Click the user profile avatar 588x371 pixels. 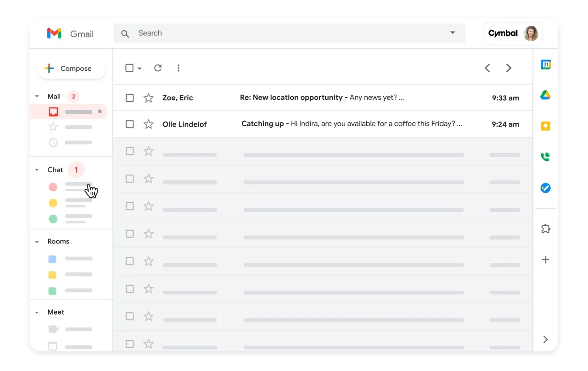(531, 33)
